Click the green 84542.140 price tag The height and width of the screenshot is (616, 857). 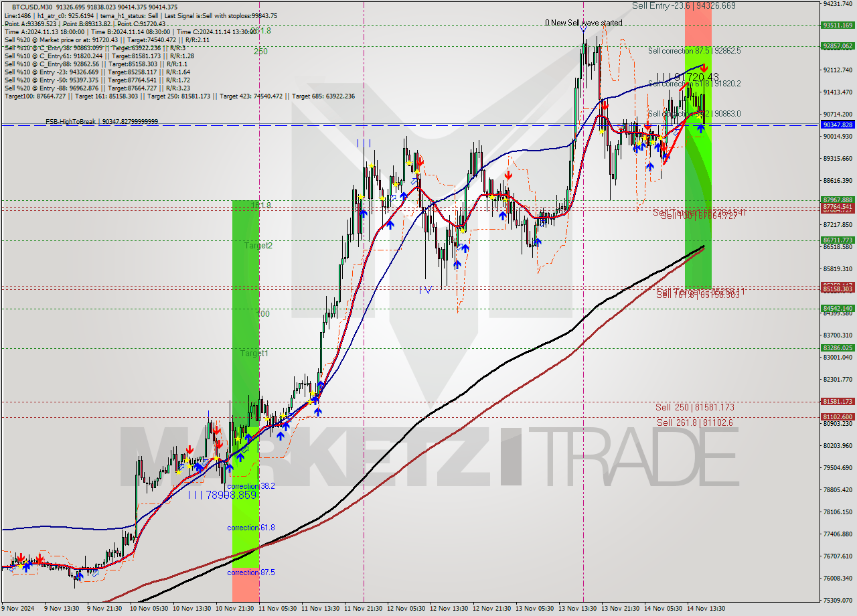[838, 308]
